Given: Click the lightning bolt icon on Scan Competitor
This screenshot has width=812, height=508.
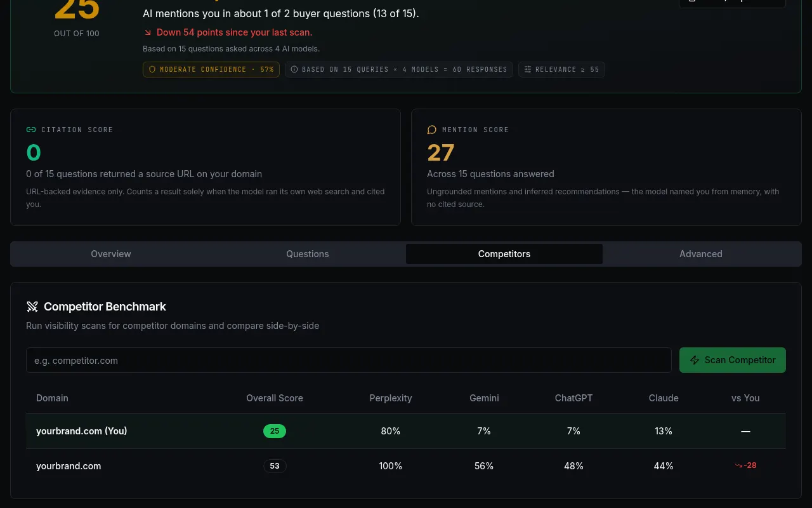Looking at the screenshot, I should (x=695, y=360).
